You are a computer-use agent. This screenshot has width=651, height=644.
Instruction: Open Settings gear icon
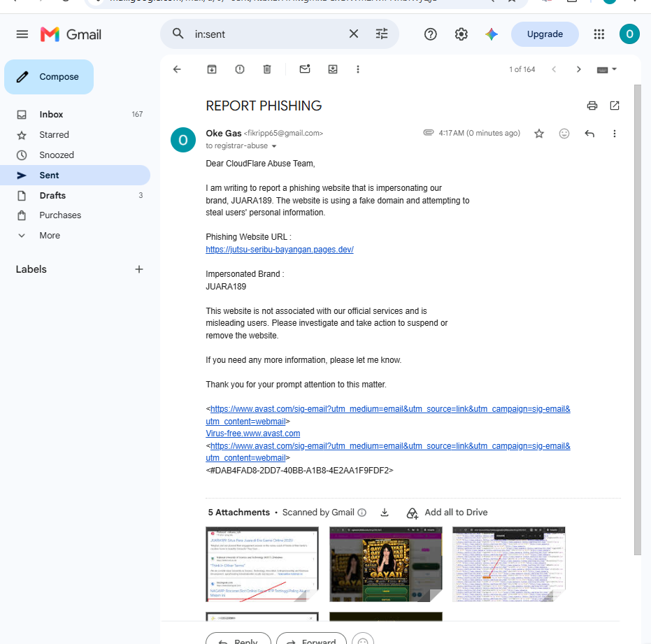461,34
